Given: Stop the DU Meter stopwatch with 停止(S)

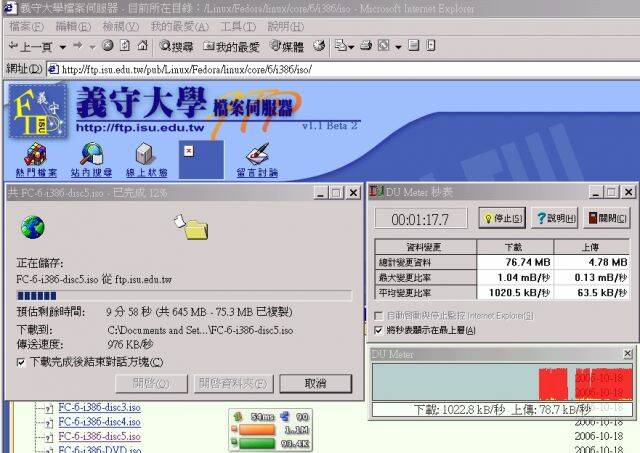Looking at the screenshot, I should [502, 218].
